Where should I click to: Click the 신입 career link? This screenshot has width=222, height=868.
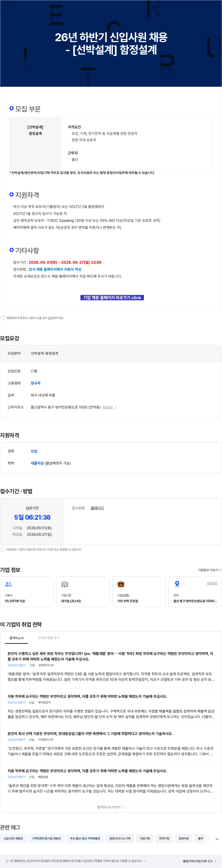[x=34, y=451]
